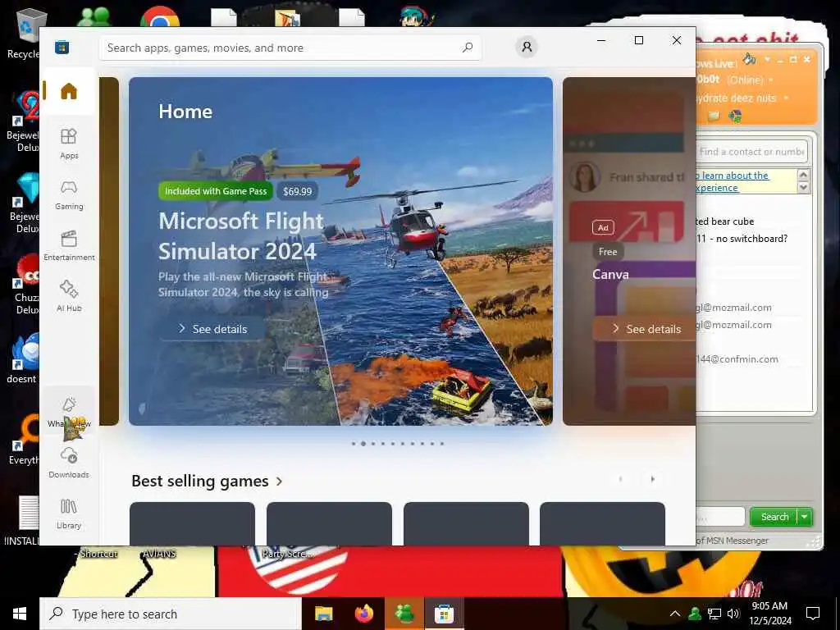Open What's New in Store sidebar

pyautogui.click(x=69, y=413)
